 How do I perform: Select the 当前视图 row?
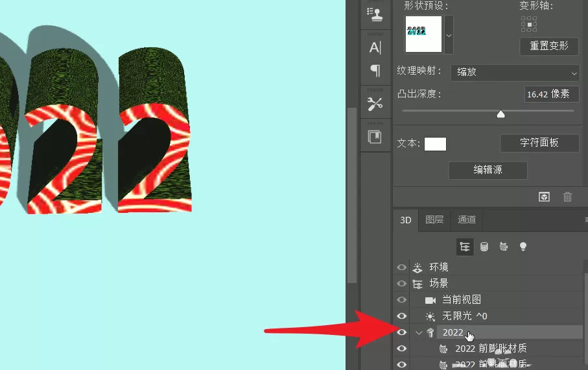tap(497, 300)
